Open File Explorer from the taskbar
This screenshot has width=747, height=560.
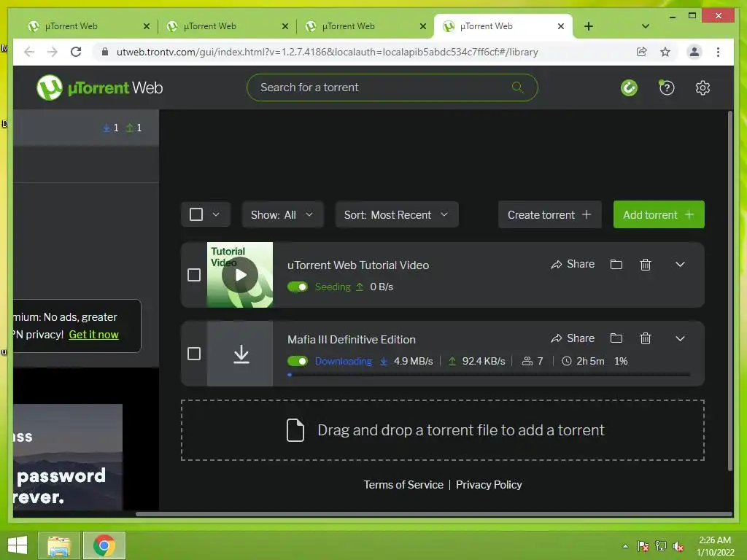pyautogui.click(x=59, y=545)
